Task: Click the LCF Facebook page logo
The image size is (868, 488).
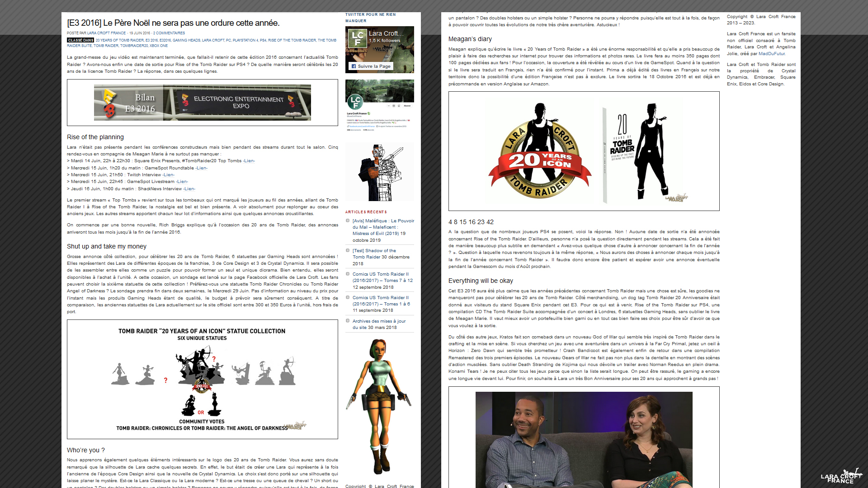Action: [x=358, y=38]
